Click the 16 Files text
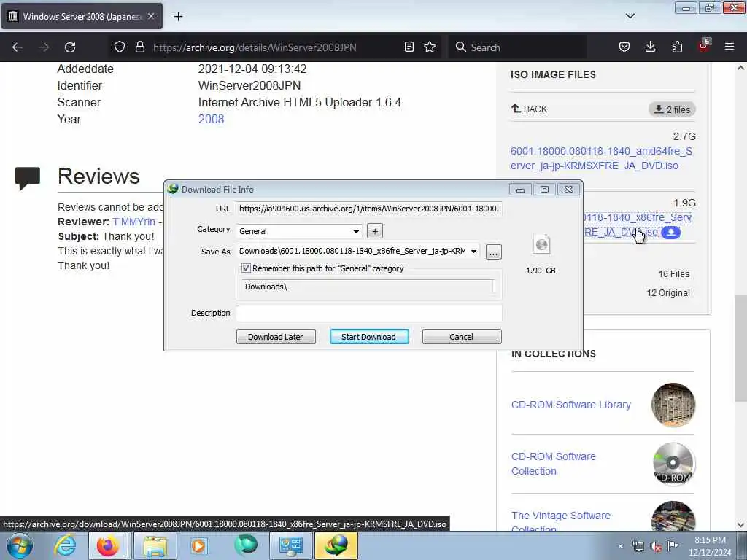The height and width of the screenshot is (560, 747). point(673,274)
